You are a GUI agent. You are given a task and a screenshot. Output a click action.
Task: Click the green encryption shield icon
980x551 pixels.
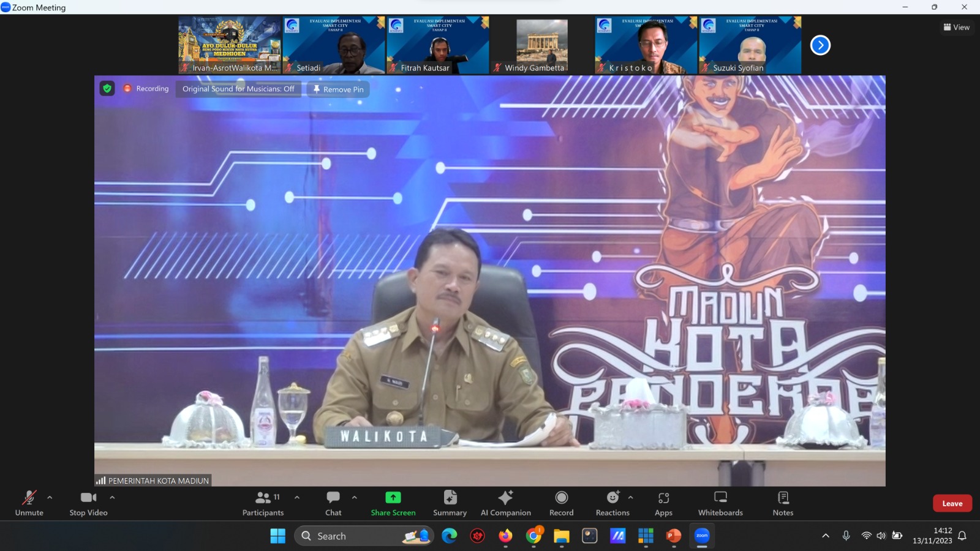tap(107, 89)
